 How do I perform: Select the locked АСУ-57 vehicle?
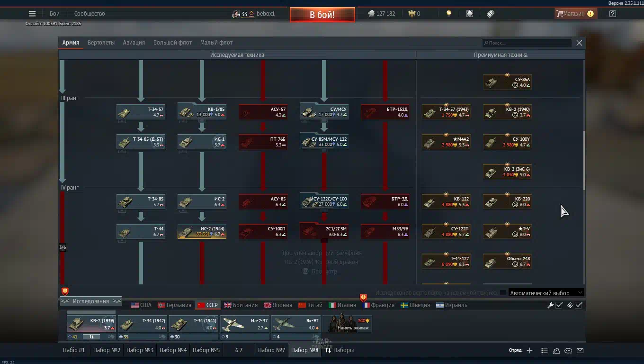click(x=263, y=112)
